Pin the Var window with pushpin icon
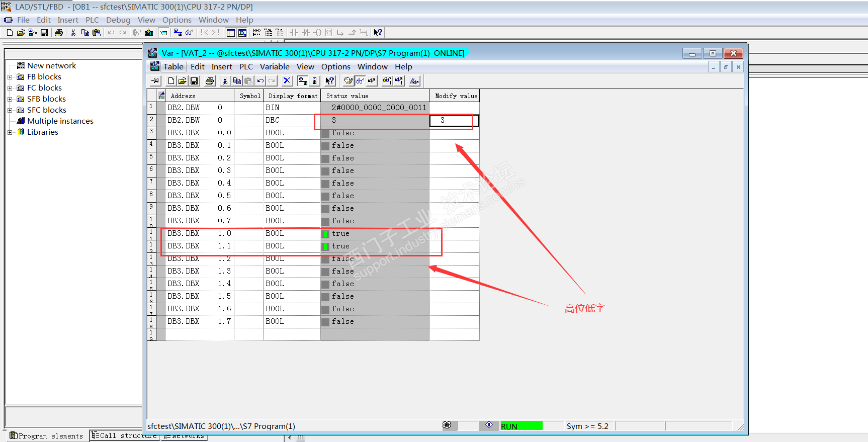 click(x=155, y=81)
